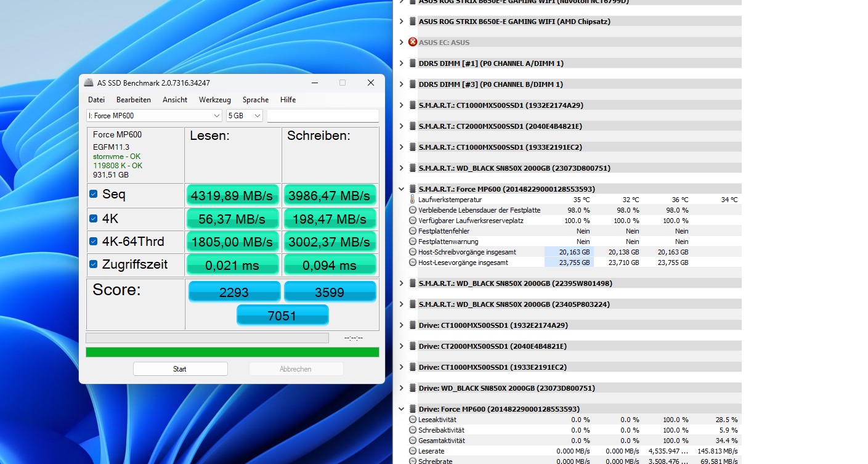This screenshot has height=464, width=868.
Task: Uncheck the Seq benchmark checkbox
Action: (94, 194)
